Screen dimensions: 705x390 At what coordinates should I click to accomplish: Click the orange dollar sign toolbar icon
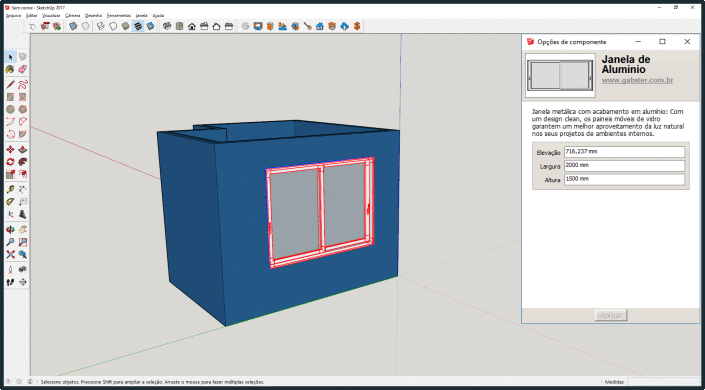[x=357, y=27]
